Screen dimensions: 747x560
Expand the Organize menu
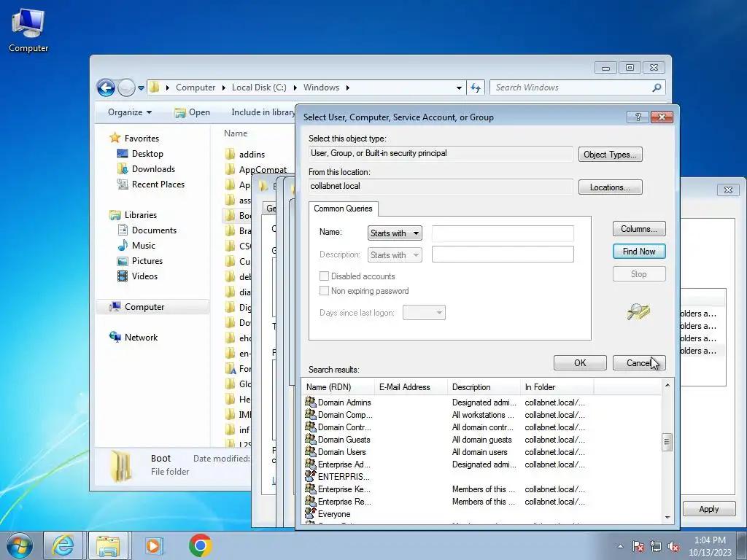pos(130,112)
